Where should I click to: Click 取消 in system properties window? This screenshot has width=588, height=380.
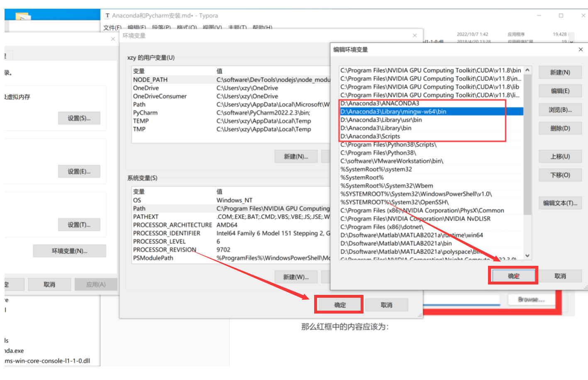point(49,284)
